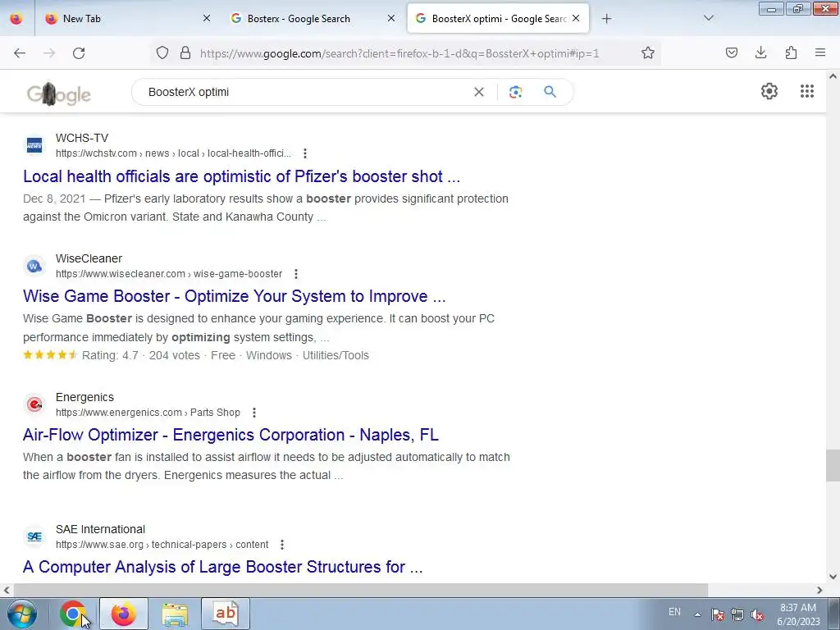Image resolution: width=840 pixels, height=630 pixels.
Task: Click the wchstv.com URL breadcrumb
Action: [x=174, y=153]
